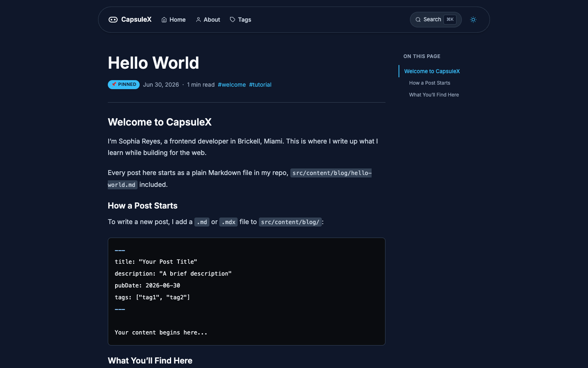Viewport: 588px width, 368px height.
Task: Click the title: "Your Post Title" code line
Action: (x=156, y=262)
